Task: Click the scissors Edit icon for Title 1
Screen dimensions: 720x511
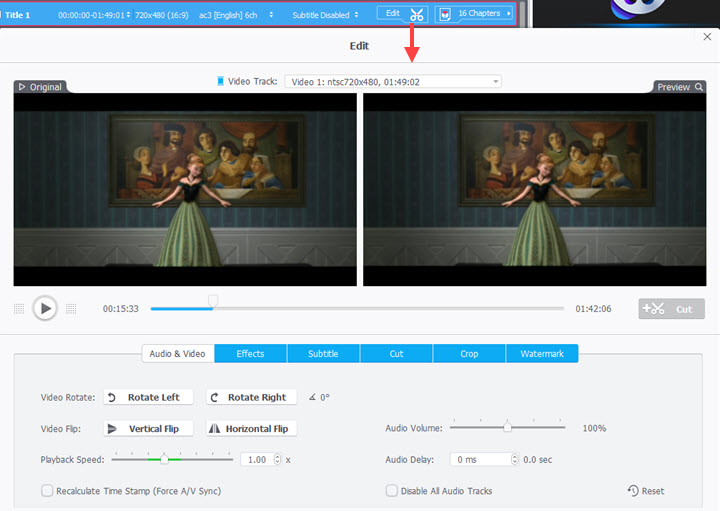Action: (x=416, y=15)
